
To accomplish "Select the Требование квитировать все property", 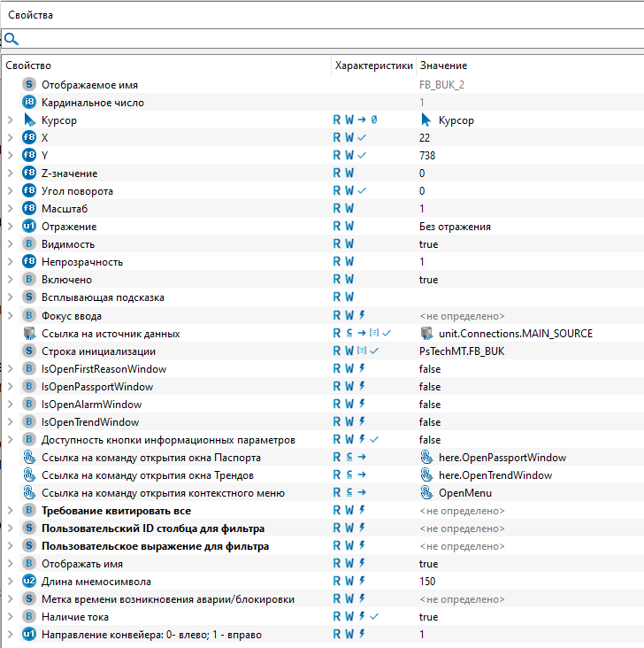I will click(x=116, y=511).
